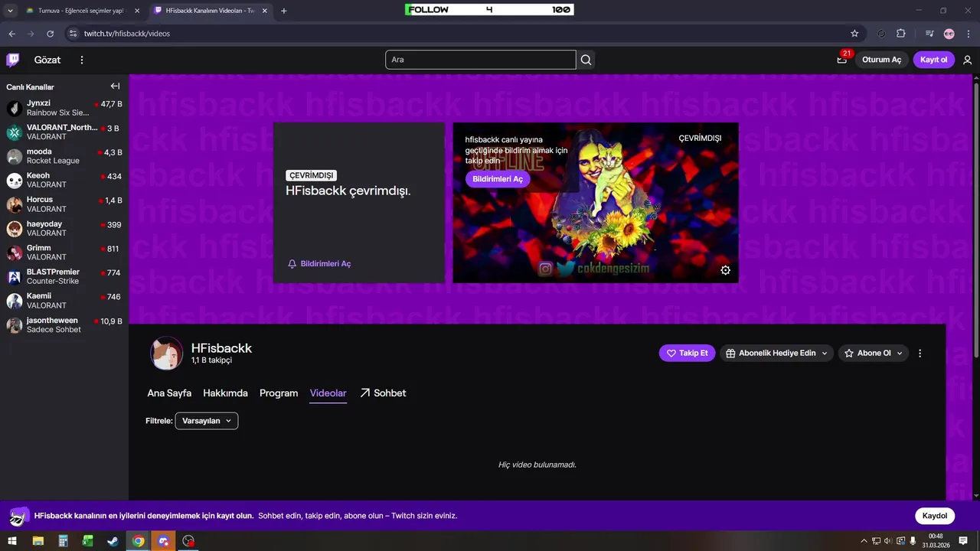Select the Videolar tab

[328, 393]
